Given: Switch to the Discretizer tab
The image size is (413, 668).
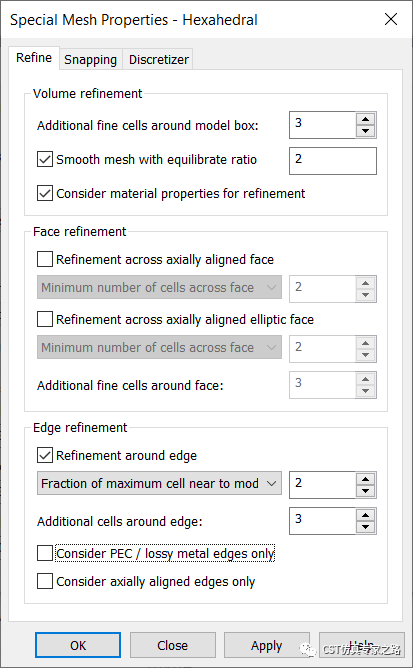Looking at the screenshot, I should [159, 60].
